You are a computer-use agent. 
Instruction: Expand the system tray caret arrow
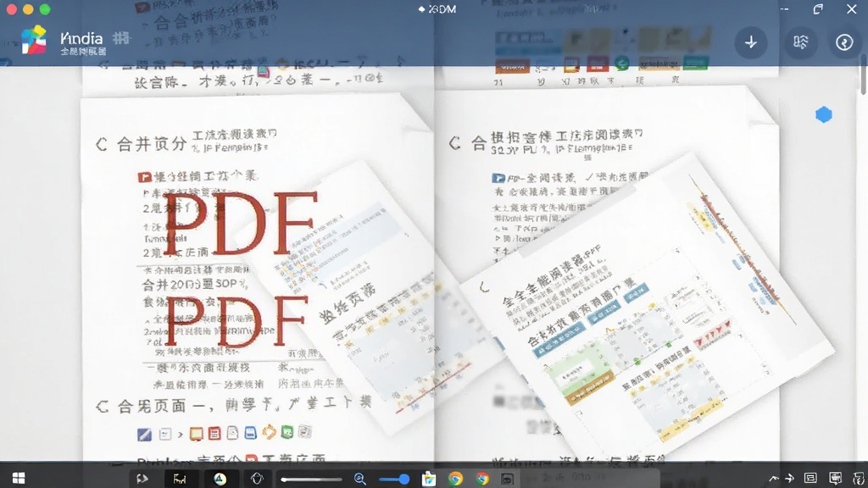click(773, 479)
